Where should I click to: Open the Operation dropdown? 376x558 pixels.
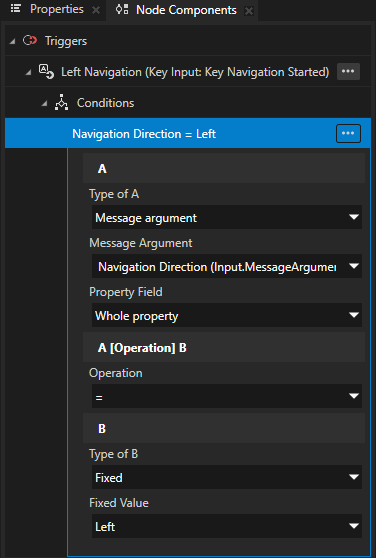[x=227, y=396]
